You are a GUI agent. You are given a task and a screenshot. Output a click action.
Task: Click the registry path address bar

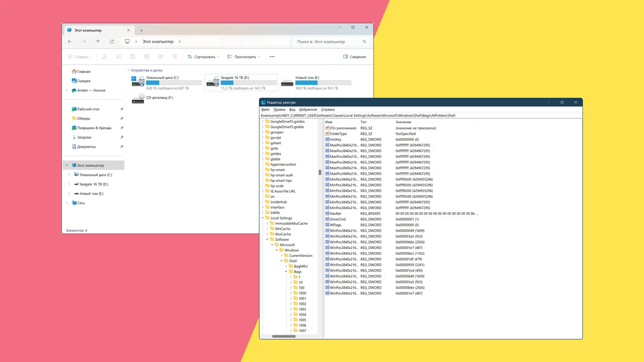click(x=421, y=115)
